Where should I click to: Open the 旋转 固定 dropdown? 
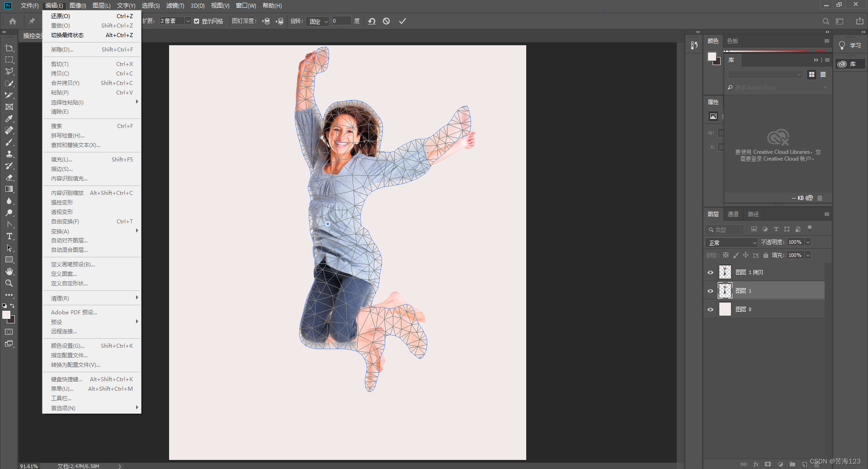[318, 21]
